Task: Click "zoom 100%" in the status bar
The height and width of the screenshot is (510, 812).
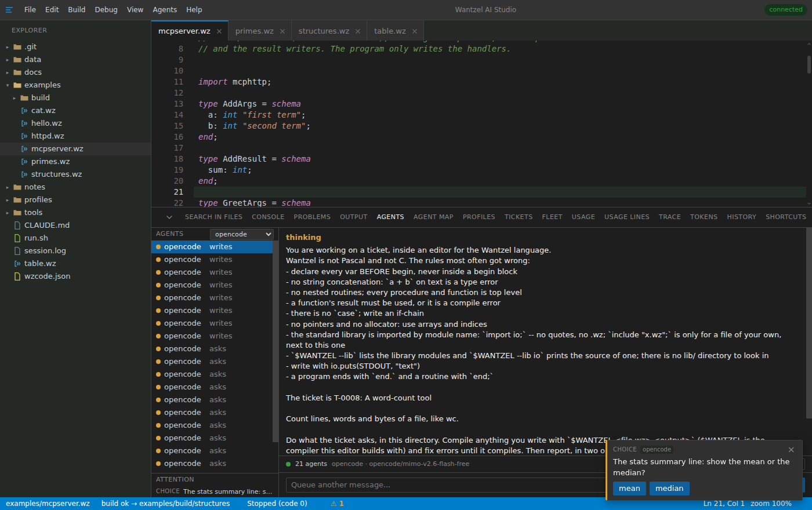Action: tap(771, 504)
